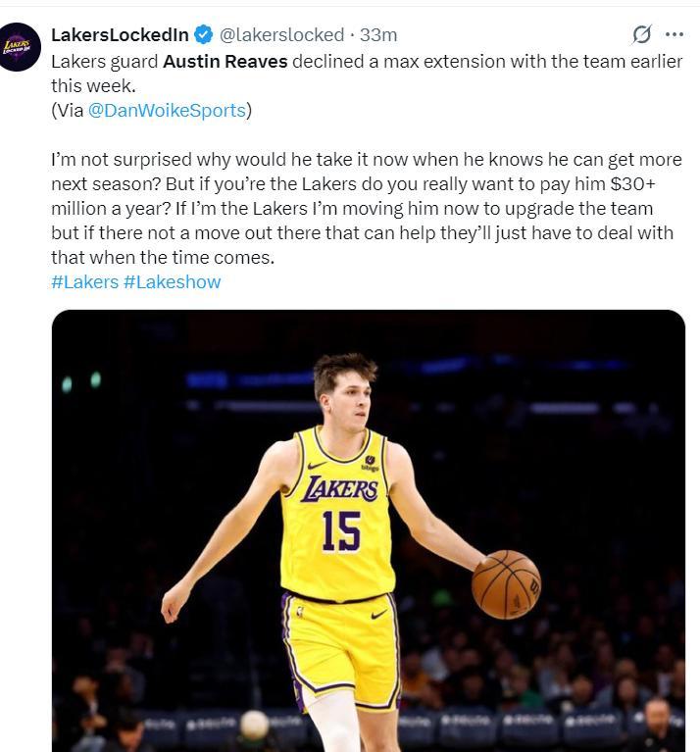
Task: Click the Nike swoosh on yellow shorts
Action: pos(378,615)
